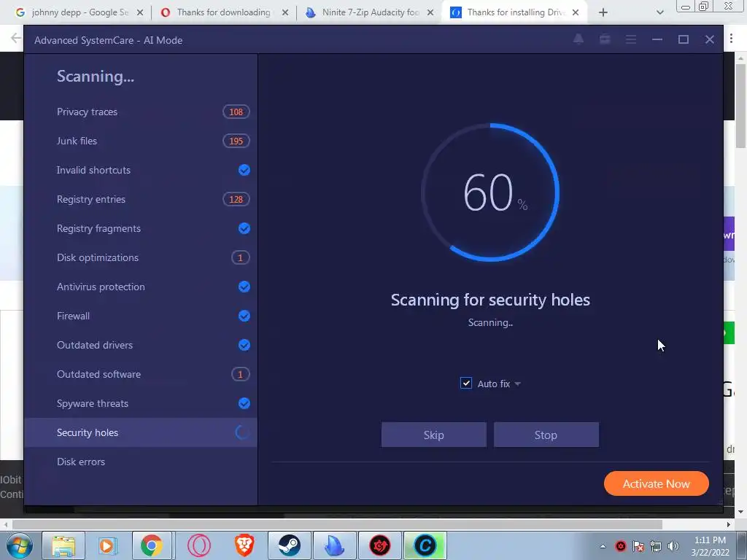Viewport: 747px width, 560px height.
Task: Click the browser horizontal scrollbar
Action: point(337,524)
